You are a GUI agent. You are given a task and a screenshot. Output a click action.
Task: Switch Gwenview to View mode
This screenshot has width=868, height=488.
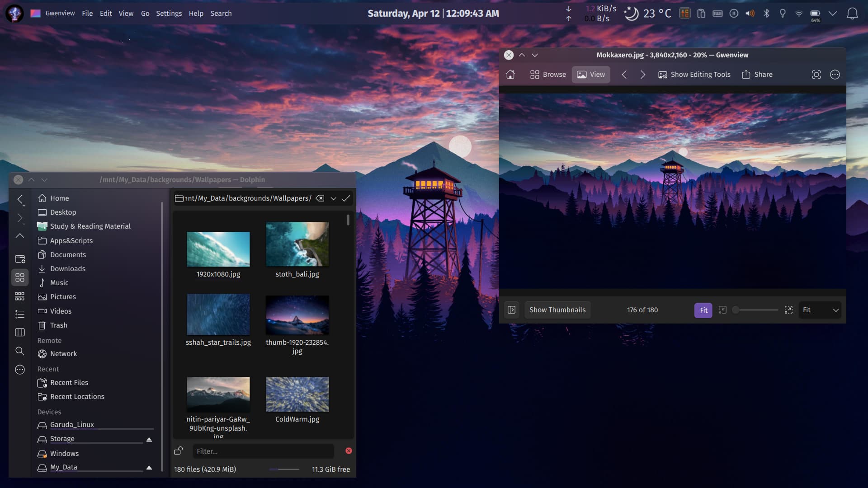click(591, 75)
